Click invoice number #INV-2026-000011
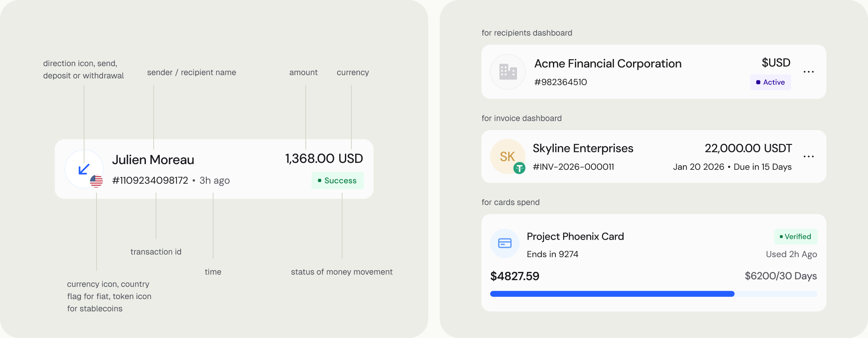868x338 pixels. (573, 167)
